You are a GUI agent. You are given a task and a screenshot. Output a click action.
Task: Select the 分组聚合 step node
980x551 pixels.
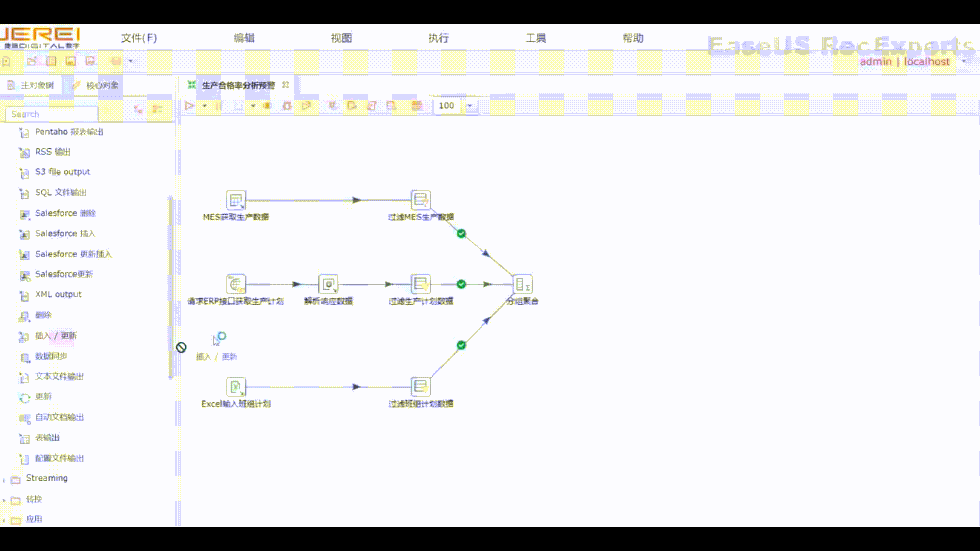click(x=522, y=284)
